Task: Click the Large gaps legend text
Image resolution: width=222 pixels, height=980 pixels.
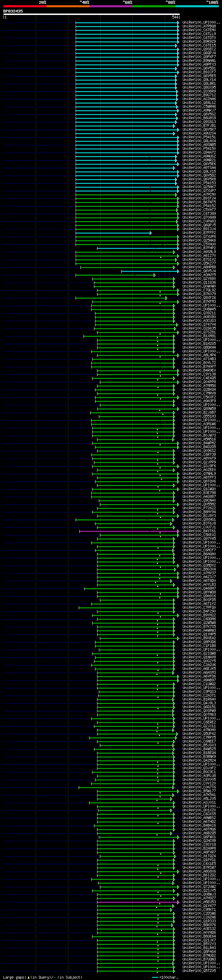Action: tap(43, 977)
